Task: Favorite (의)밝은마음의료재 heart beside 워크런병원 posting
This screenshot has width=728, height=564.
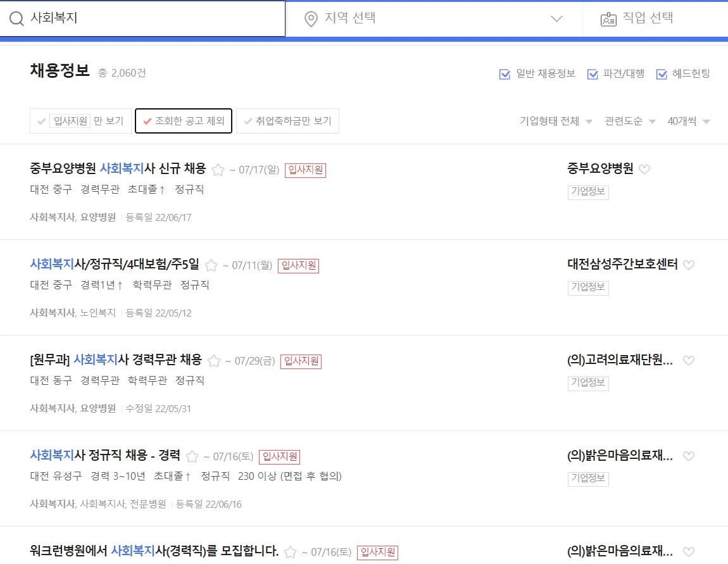Action: pos(689,551)
